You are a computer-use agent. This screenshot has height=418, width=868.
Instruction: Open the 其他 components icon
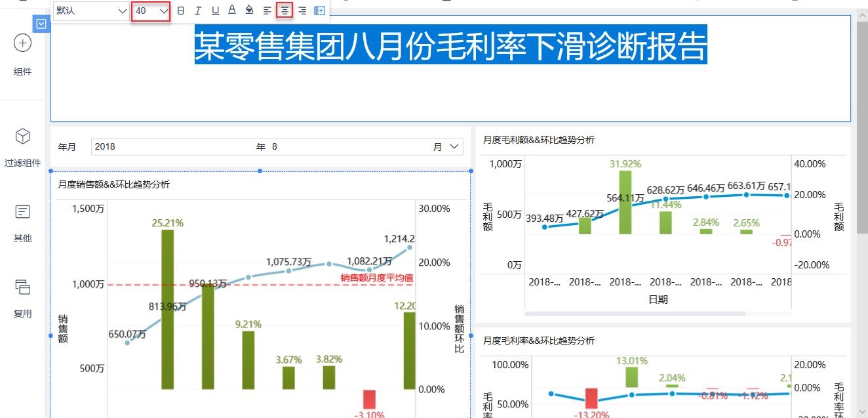coord(22,211)
